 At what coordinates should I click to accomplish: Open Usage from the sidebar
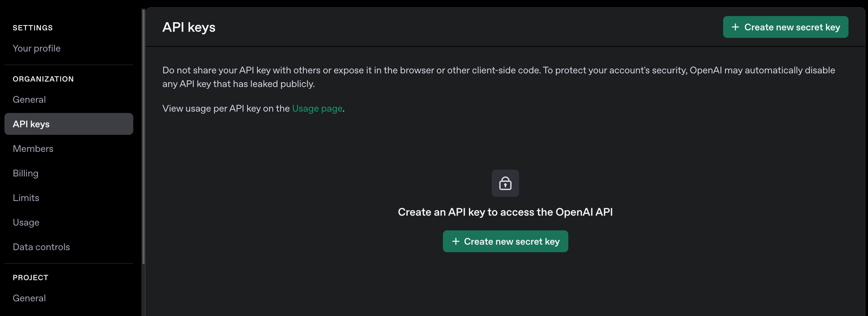point(26,222)
